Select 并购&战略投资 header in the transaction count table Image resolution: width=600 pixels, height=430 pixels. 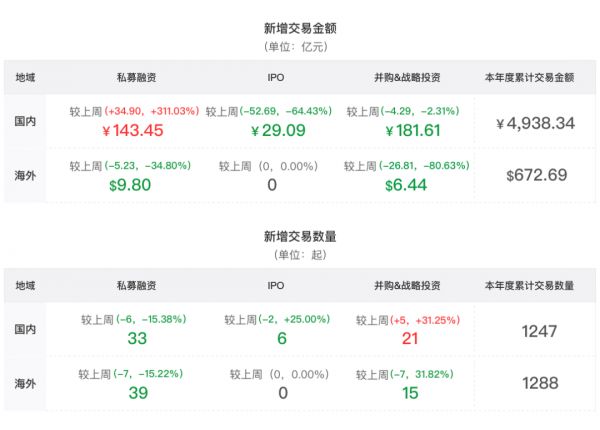(406, 286)
